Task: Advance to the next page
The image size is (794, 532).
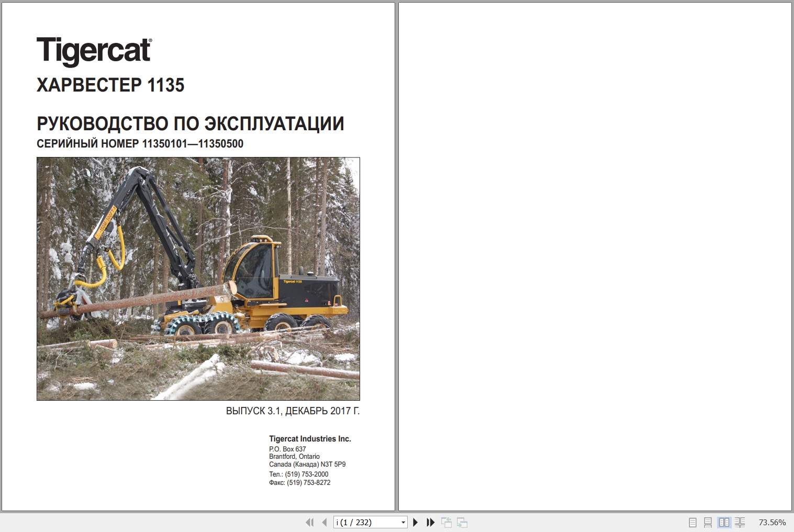Action: (415, 522)
